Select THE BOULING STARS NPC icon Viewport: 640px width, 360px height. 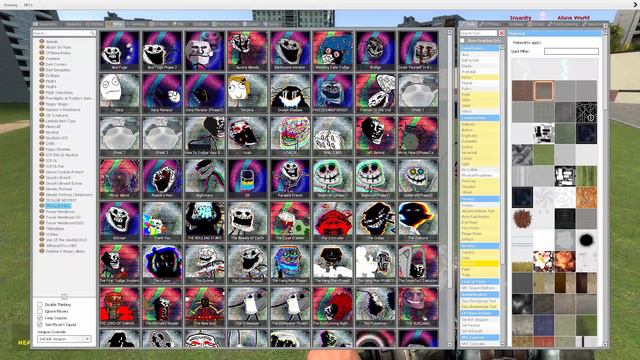pyautogui.click(x=204, y=221)
